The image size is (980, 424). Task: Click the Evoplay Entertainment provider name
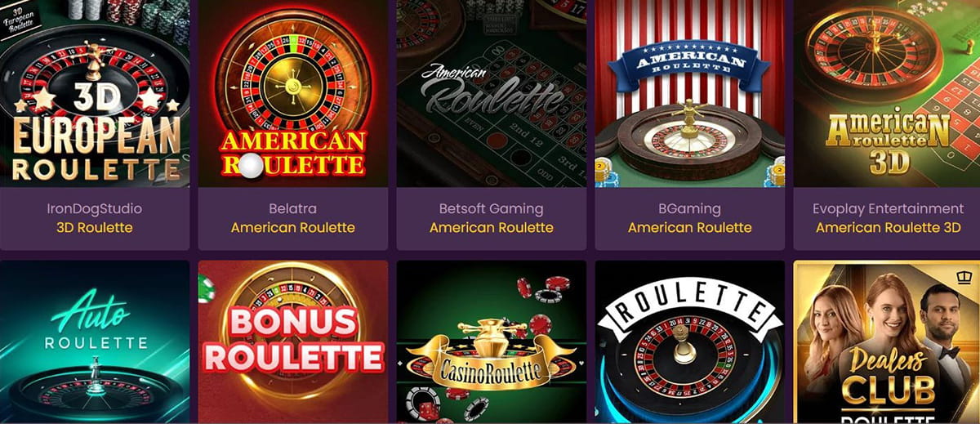(x=889, y=208)
